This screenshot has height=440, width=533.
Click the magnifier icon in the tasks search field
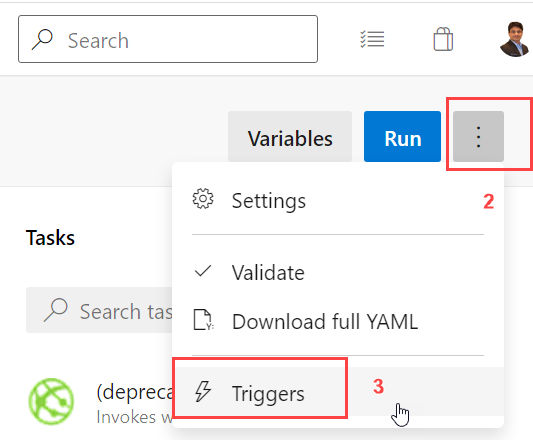coord(56,310)
